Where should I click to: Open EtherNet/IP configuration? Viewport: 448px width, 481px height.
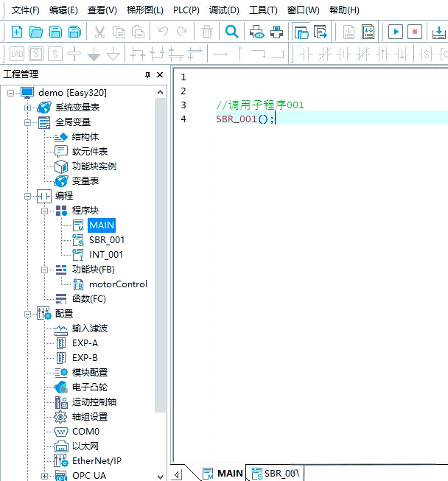tap(97, 461)
